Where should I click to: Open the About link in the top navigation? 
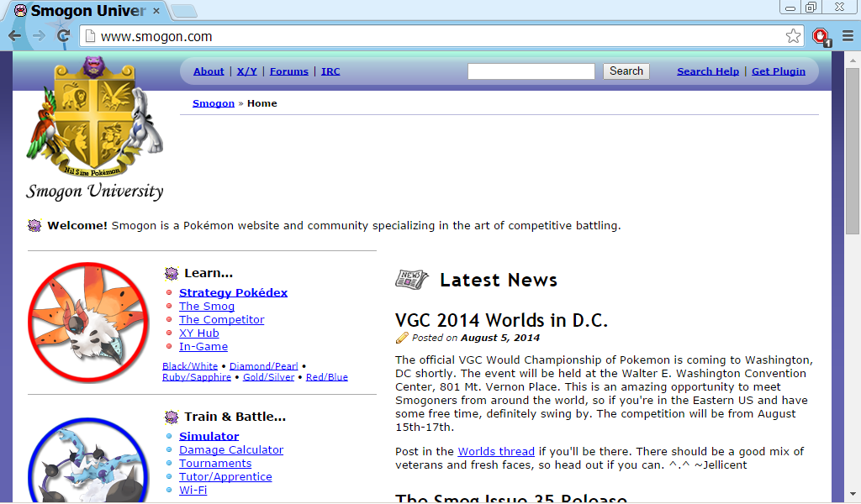[209, 71]
